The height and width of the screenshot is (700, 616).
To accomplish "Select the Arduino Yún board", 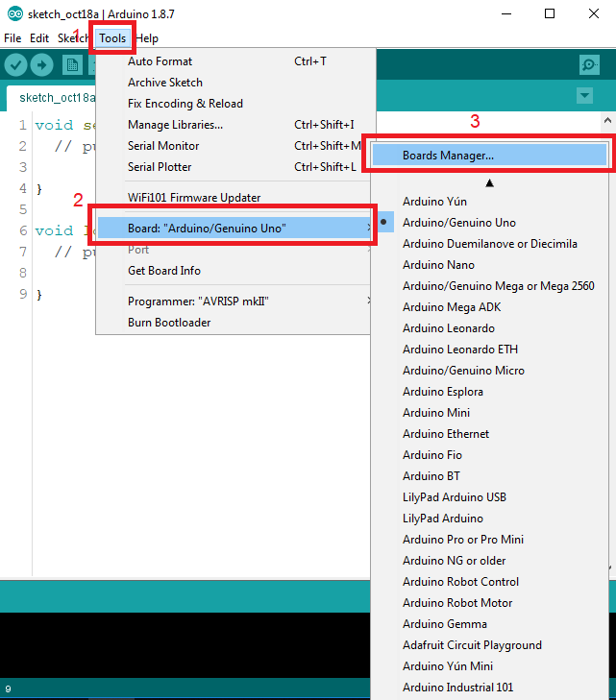I will (x=489, y=202).
